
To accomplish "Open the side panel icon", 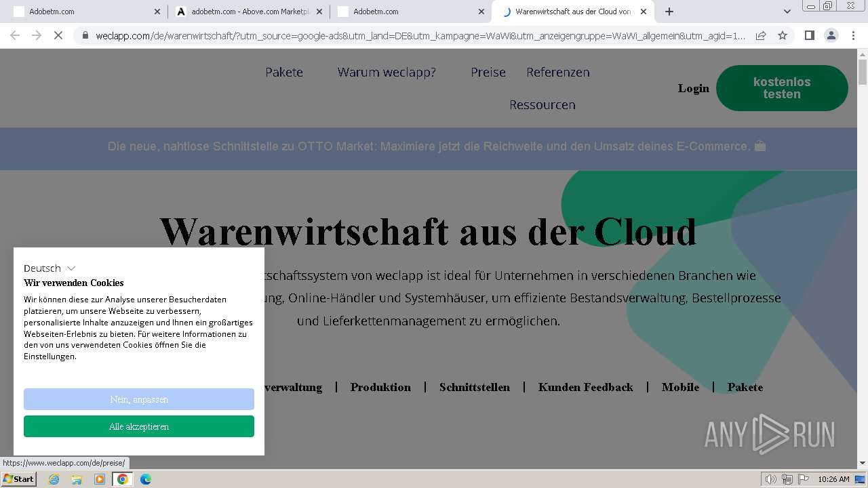I will click(x=809, y=35).
